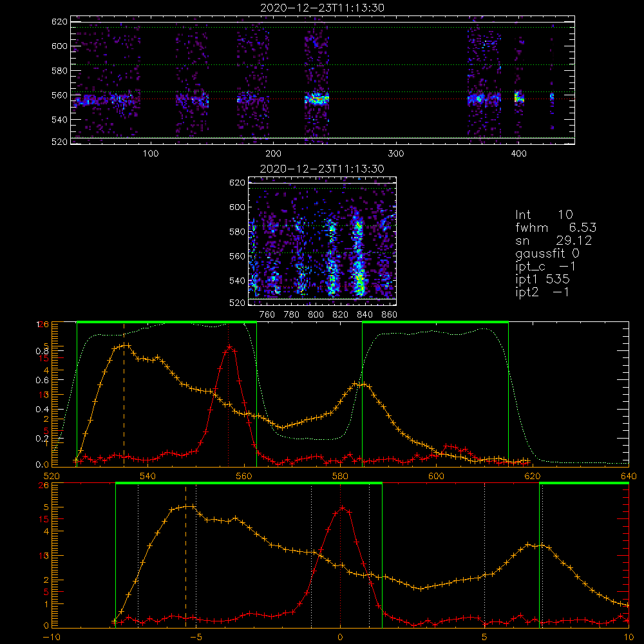Viewport: 644px width, 644px height.
Task: Click x-axis label 540 in upper profile plot
Action: (x=148, y=476)
